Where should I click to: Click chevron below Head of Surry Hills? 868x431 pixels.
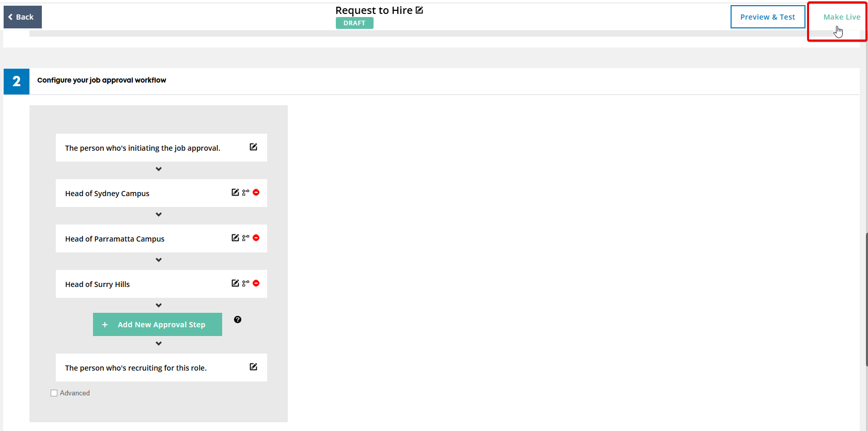(159, 306)
